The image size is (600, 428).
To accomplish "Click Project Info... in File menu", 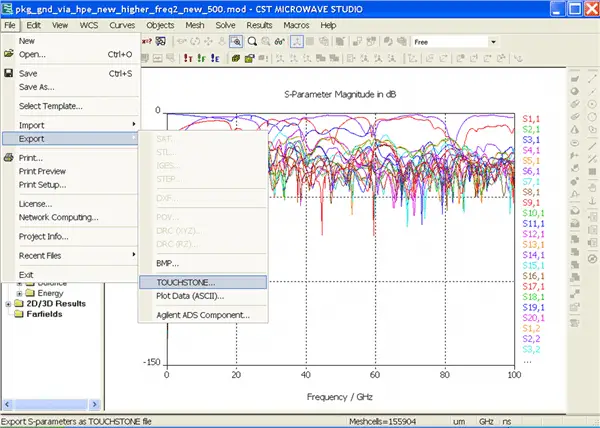I will point(70,236).
